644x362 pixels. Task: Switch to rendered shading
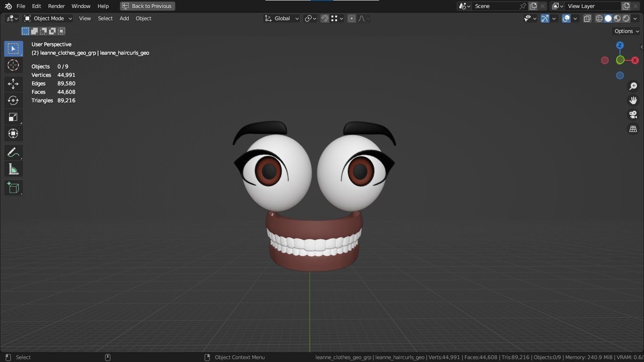tap(626, 18)
